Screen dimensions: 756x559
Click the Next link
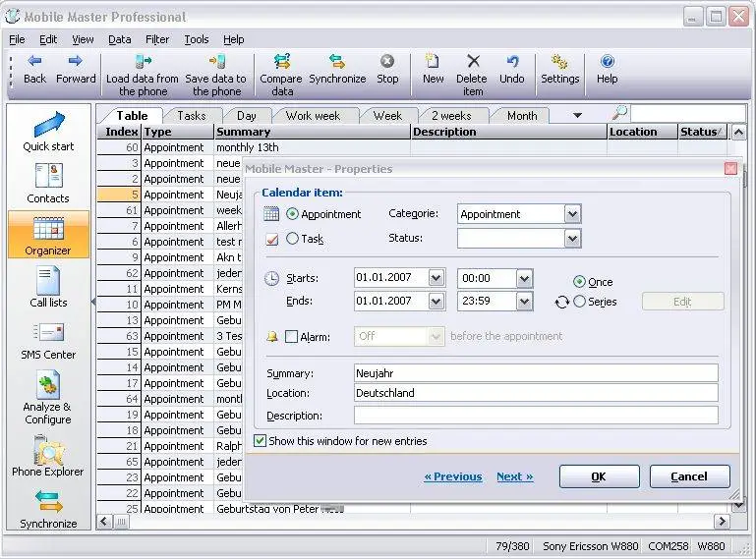(514, 476)
